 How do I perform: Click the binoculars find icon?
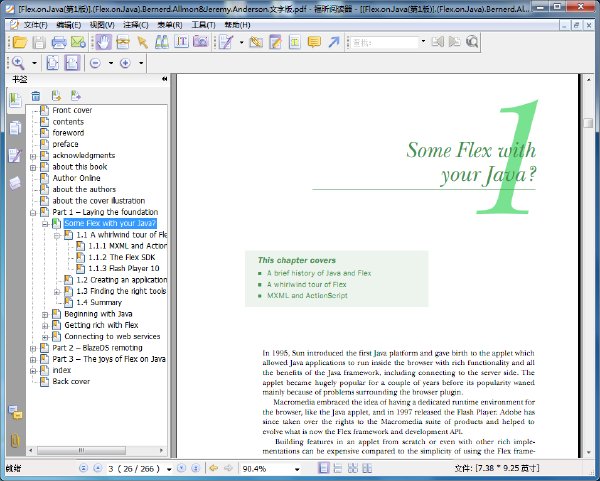coord(162,42)
